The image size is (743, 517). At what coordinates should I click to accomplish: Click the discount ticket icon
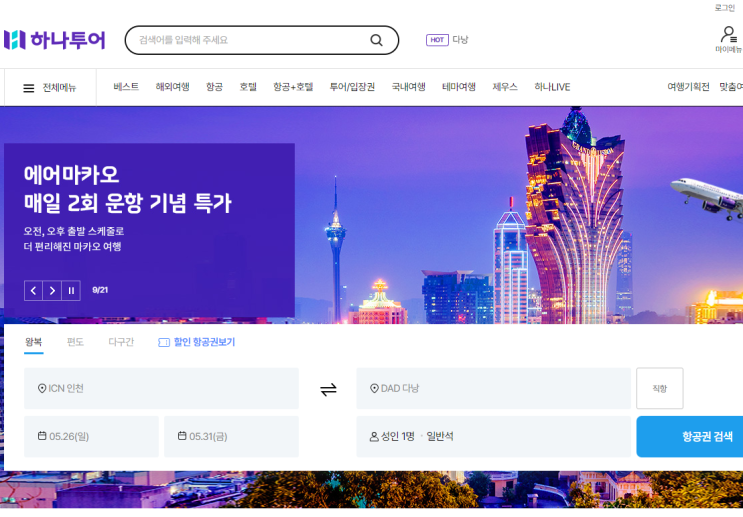click(x=164, y=342)
